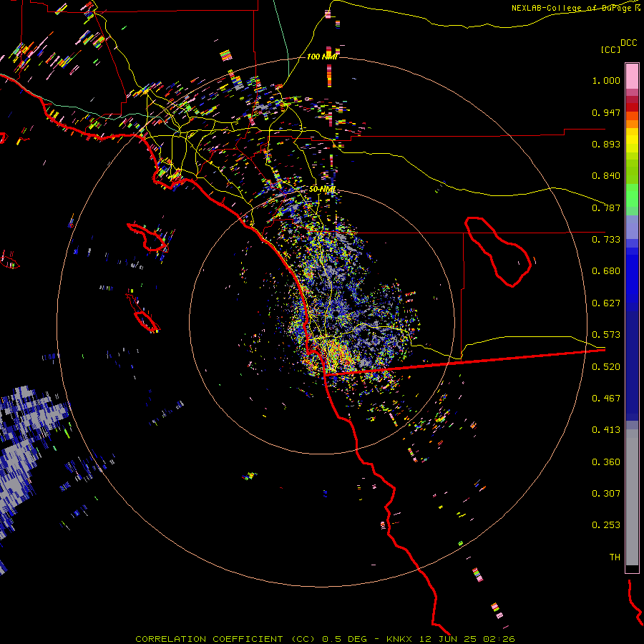Click the 0.787 scale value

click(x=606, y=208)
